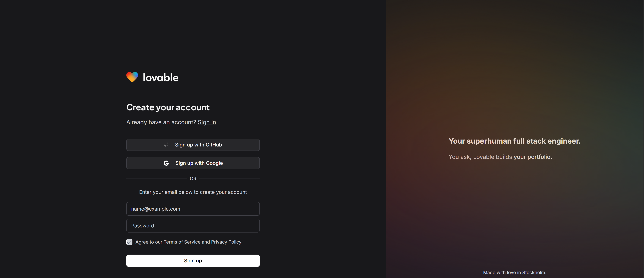Click the superhuman full stack engineer headline
Image resolution: width=644 pixels, height=278 pixels.
[x=514, y=141]
